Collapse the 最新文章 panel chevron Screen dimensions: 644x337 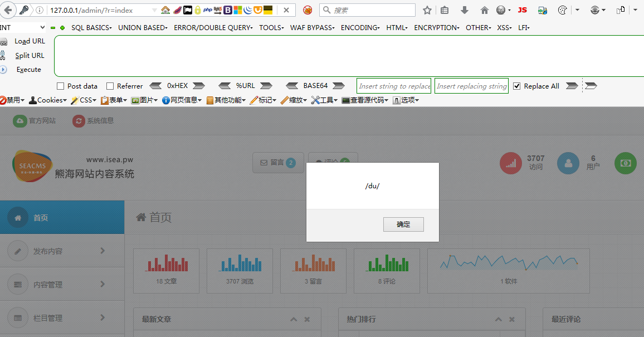(x=294, y=319)
